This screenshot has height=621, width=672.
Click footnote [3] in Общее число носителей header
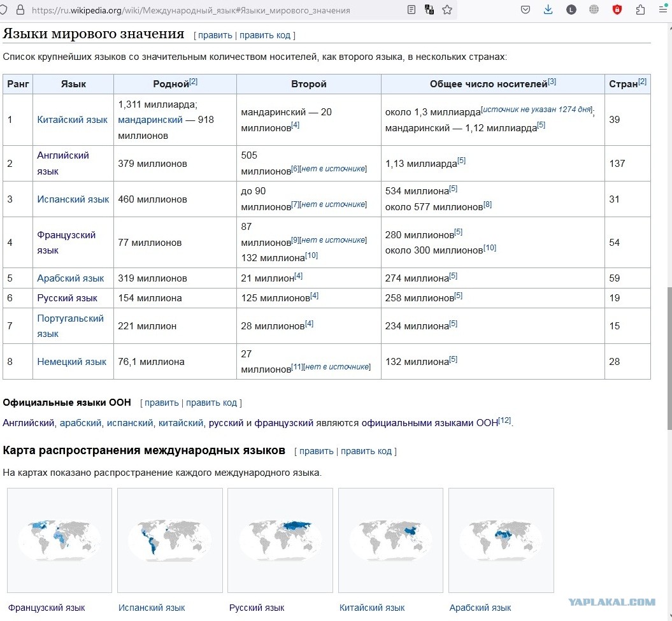552,81
